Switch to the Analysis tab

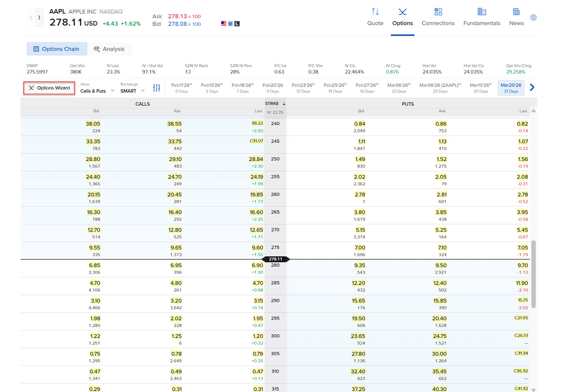[x=109, y=49]
